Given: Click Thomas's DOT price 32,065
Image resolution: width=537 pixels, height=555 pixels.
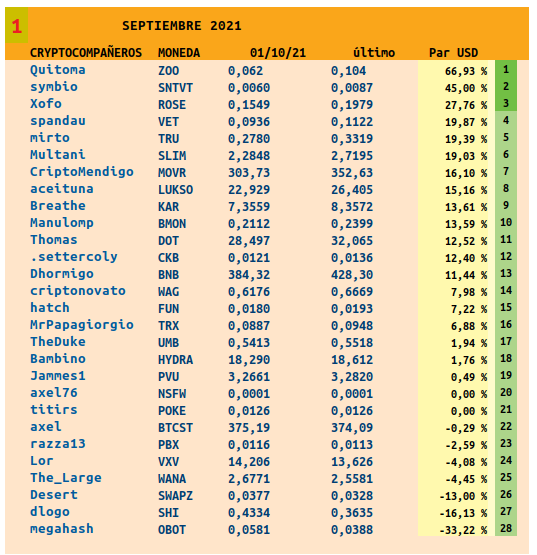Looking at the screenshot, I should (352, 241).
